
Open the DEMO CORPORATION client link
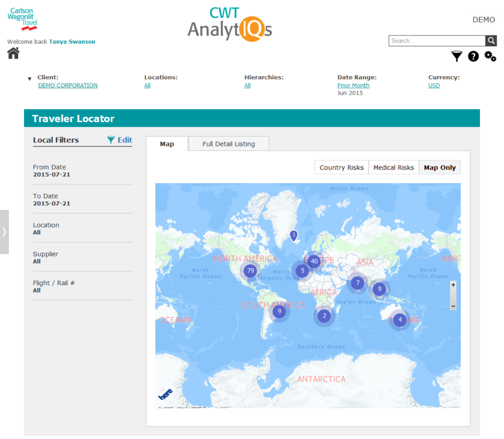tap(68, 85)
